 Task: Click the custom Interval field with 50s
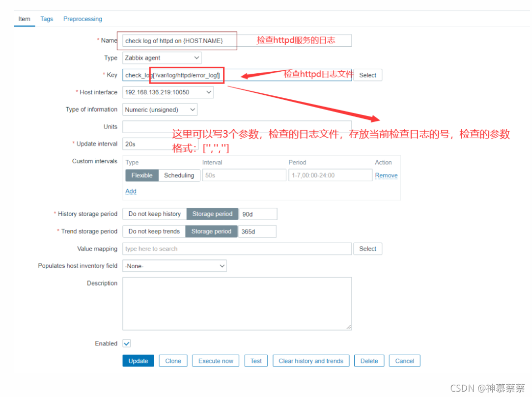point(244,175)
